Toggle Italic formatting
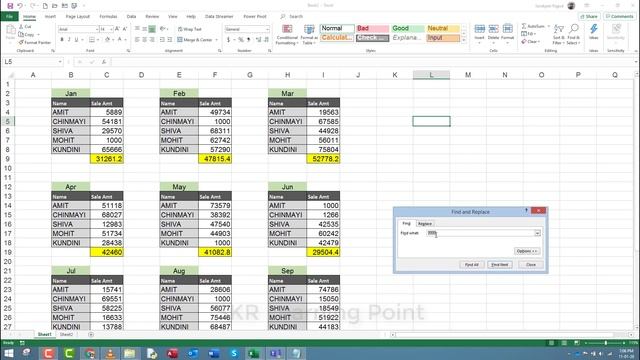This screenshot has width=640, height=360. [69, 40]
